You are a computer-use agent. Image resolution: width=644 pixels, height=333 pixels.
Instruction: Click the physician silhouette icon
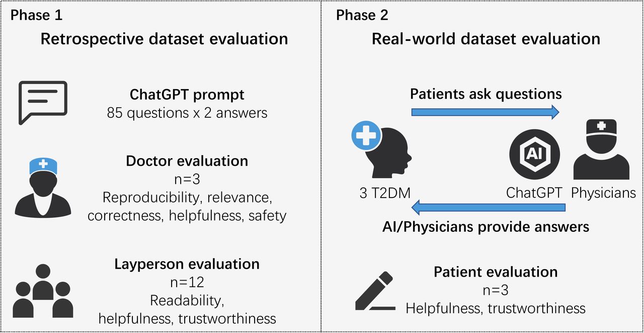click(601, 150)
